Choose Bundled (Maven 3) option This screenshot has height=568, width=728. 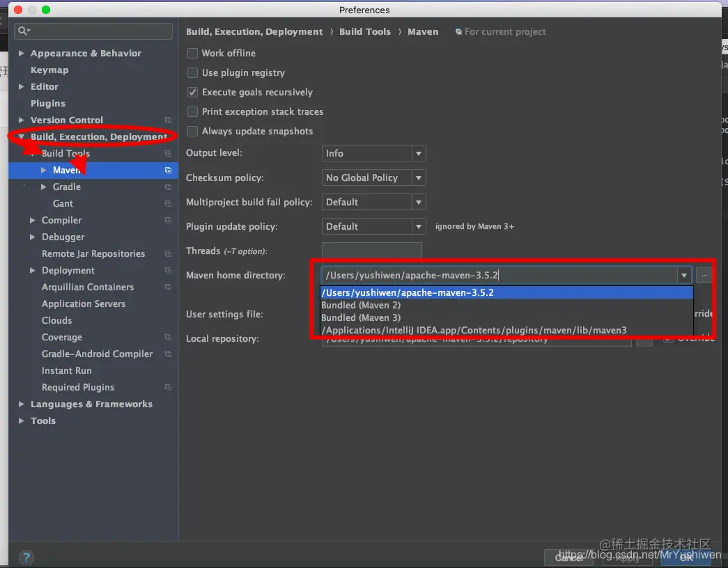506,318
